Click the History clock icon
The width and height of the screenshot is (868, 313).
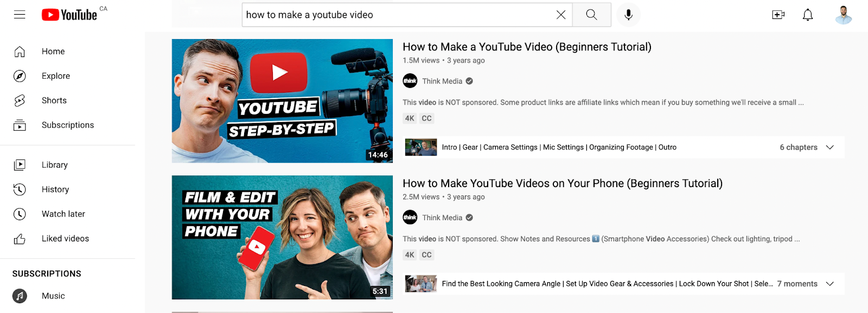[20, 189]
